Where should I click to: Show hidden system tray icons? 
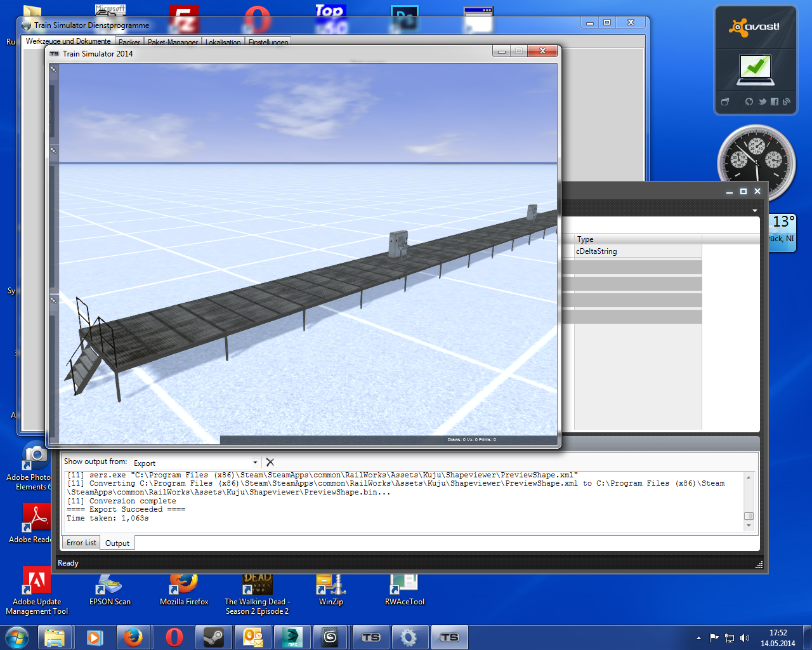point(698,638)
